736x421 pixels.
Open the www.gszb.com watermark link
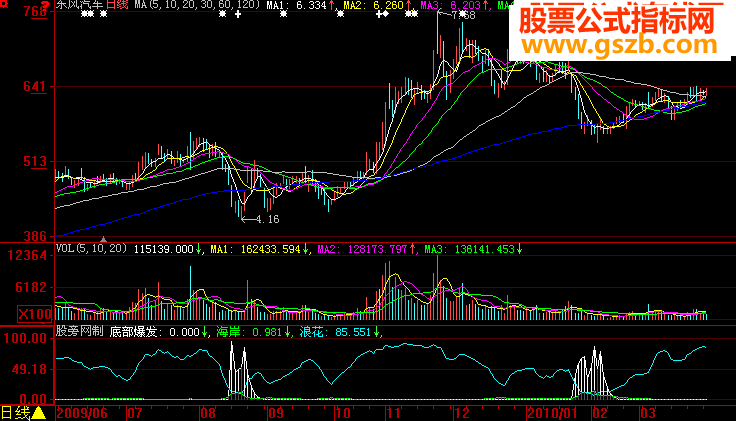(620, 45)
